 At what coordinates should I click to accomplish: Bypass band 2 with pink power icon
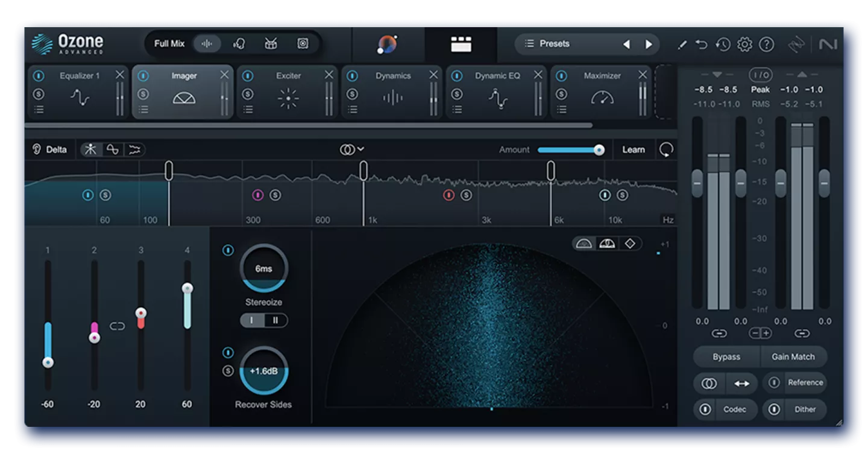[257, 195]
